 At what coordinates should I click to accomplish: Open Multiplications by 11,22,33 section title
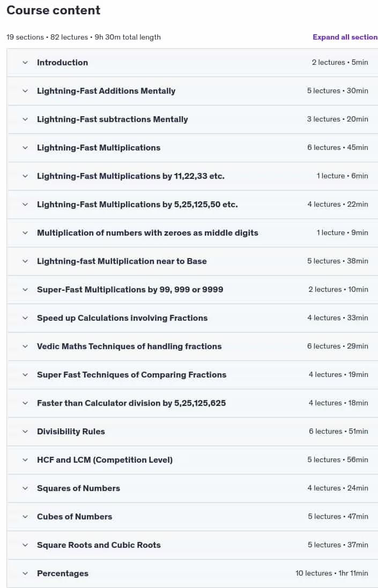(131, 176)
